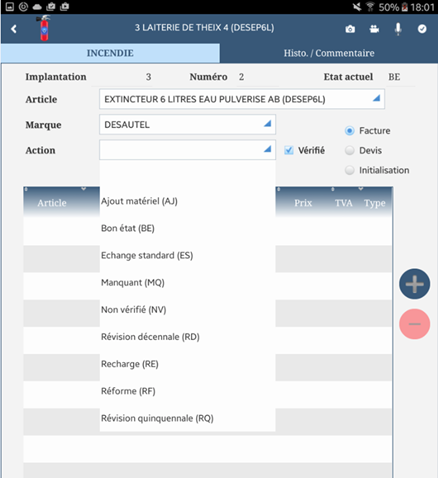Collapse the Action dropdown arrow

point(267,149)
